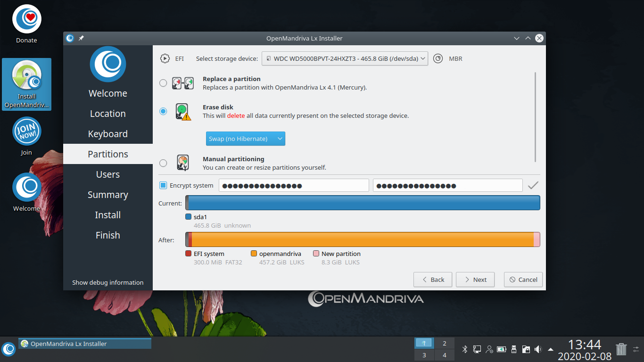Go to the Welcome step in the sidebar
Screen dimensions: 644x362
click(x=108, y=93)
